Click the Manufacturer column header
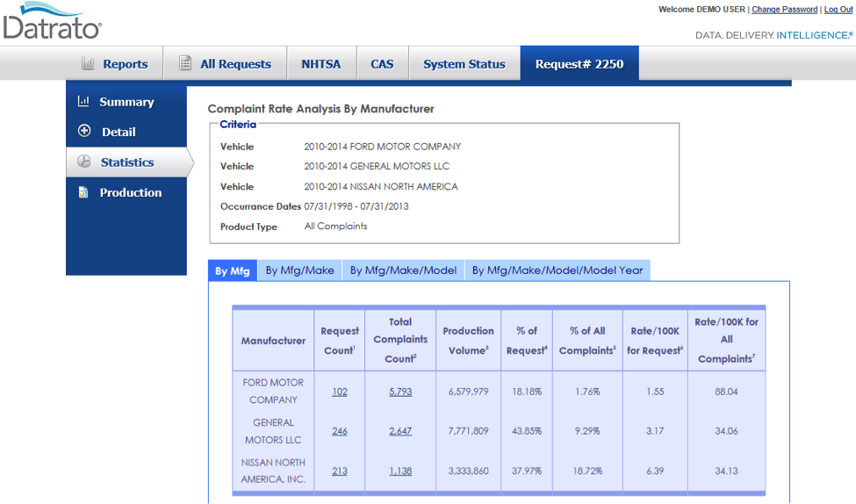The width and height of the screenshot is (856, 504). pos(274,340)
